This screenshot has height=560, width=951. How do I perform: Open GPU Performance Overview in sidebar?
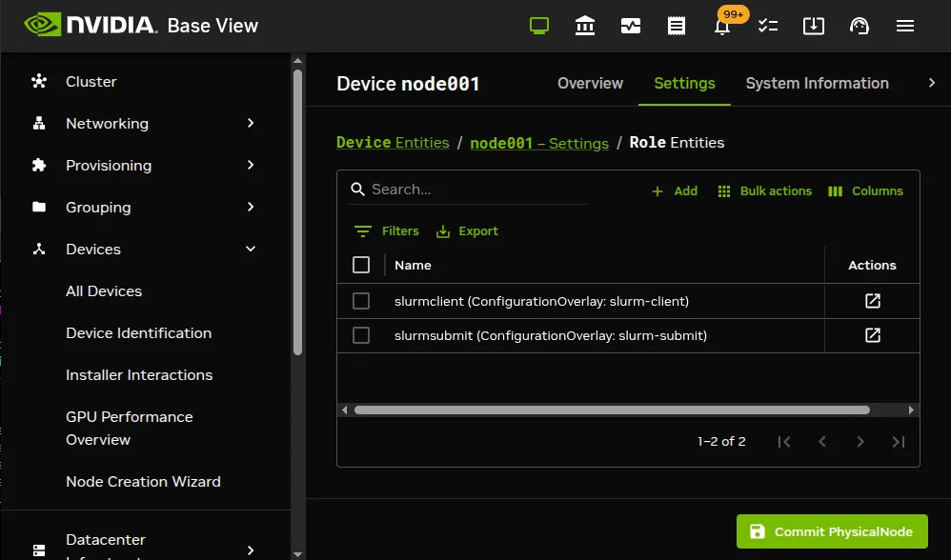pyautogui.click(x=130, y=428)
